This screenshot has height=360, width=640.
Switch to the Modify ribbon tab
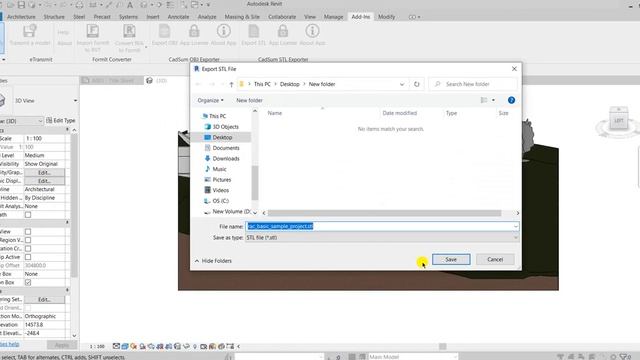pos(386,17)
